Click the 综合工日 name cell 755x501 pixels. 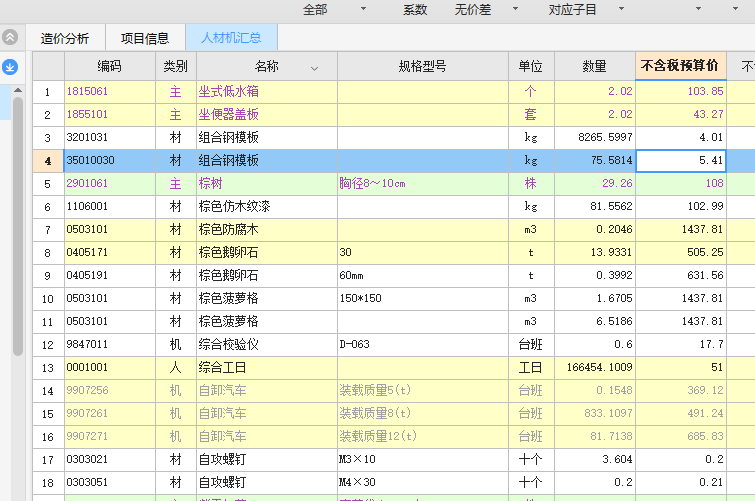click(x=267, y=368)
